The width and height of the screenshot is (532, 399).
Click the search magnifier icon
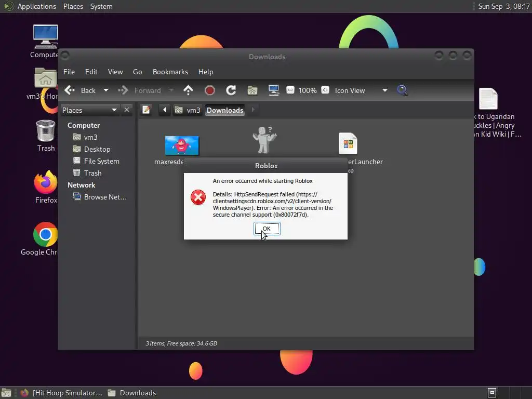(402, 90)
